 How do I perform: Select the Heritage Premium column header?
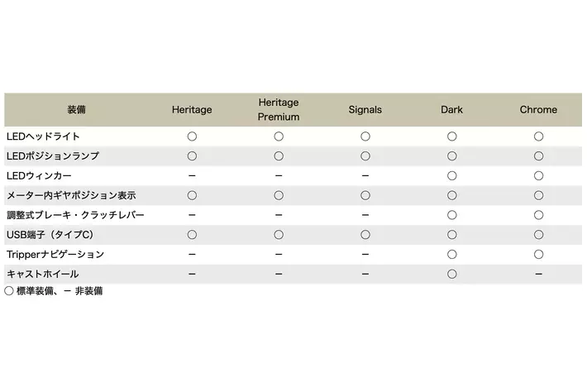point(279,110)
